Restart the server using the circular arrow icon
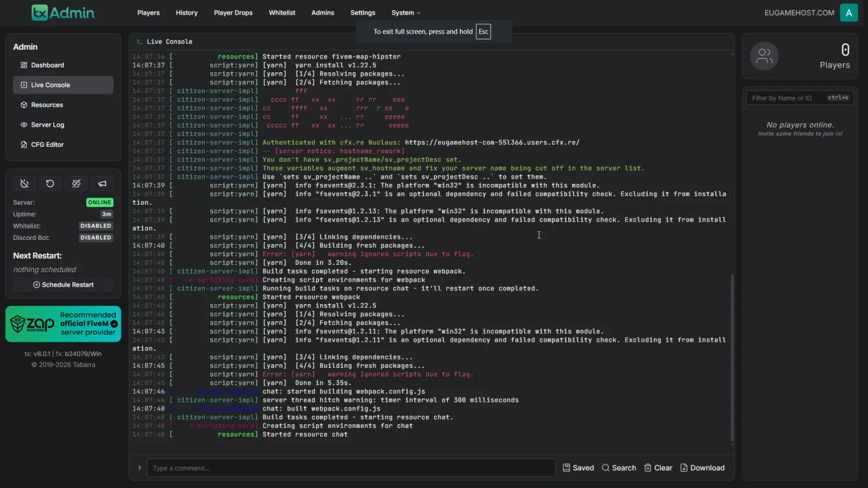The height and width of the screenshot is (488, 868). 50,183
